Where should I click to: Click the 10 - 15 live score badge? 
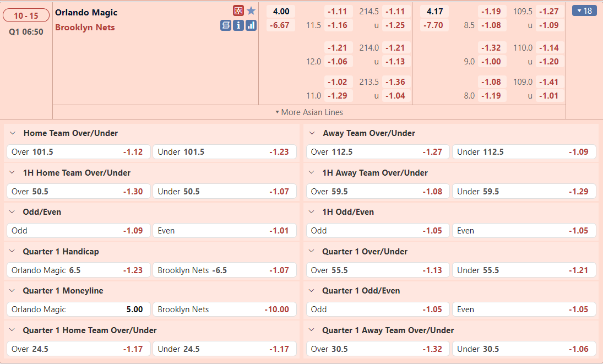tap(26, 16)
